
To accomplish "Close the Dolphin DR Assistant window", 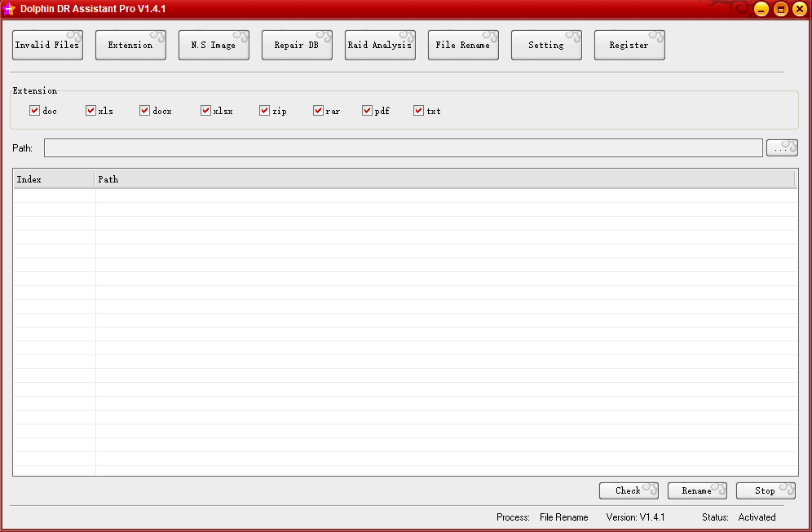I will tap(800, 9).
